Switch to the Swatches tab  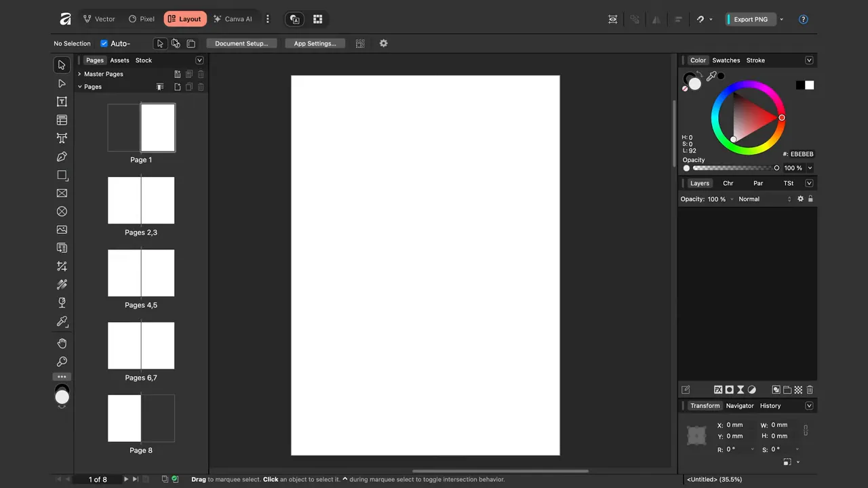726,60
